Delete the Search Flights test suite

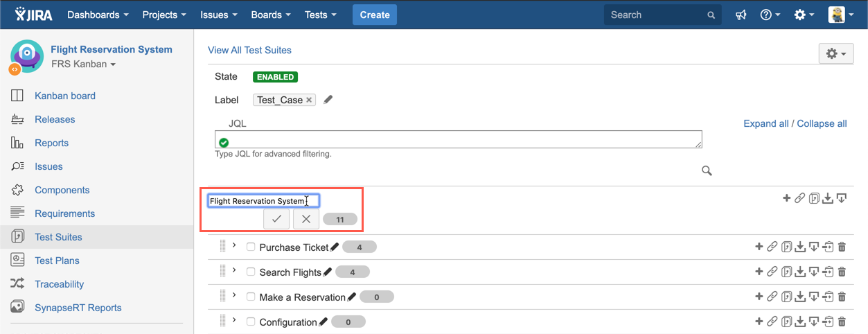(x=842, y=272)
